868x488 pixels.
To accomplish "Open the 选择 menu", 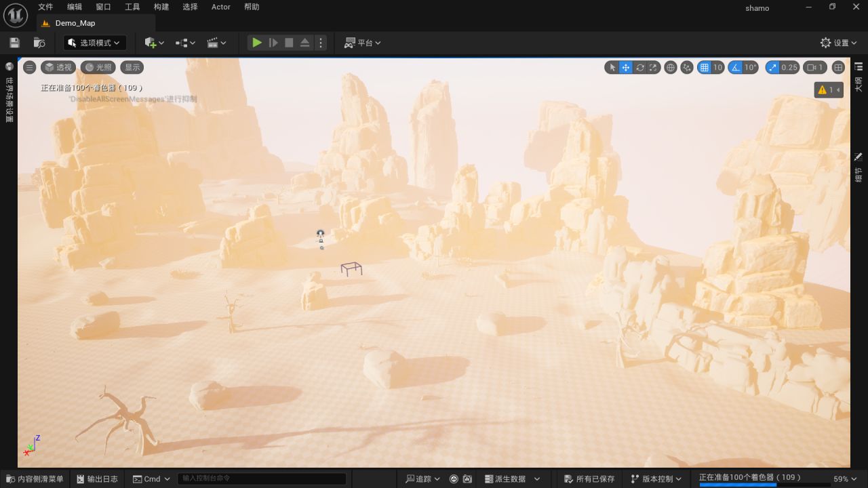I will pyautogui.click(x=190, y=7).
